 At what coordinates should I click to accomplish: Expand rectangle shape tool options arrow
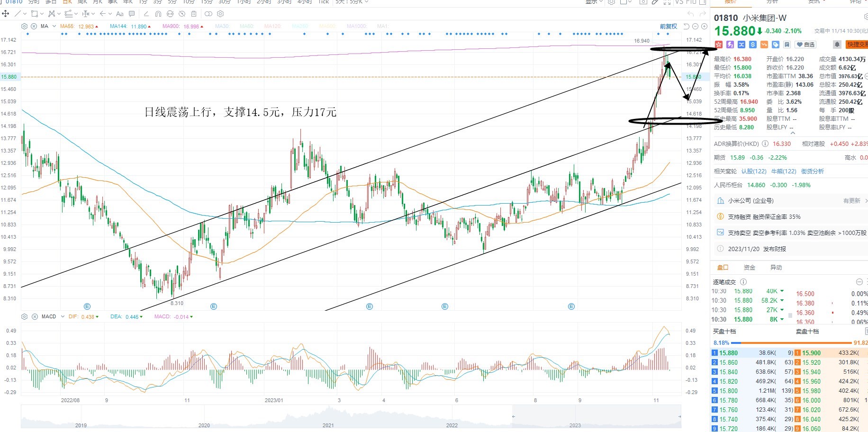click(42, 14)
